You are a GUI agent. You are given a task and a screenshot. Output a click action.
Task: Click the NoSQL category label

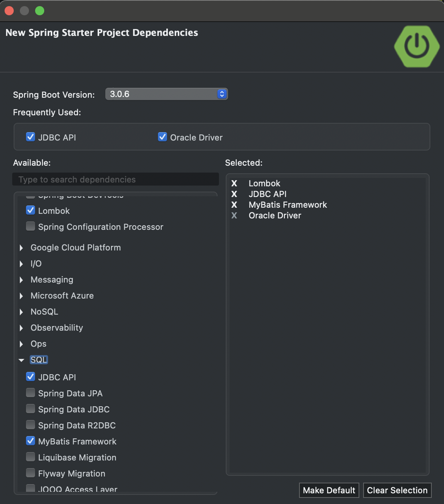(x=44, y=312)
